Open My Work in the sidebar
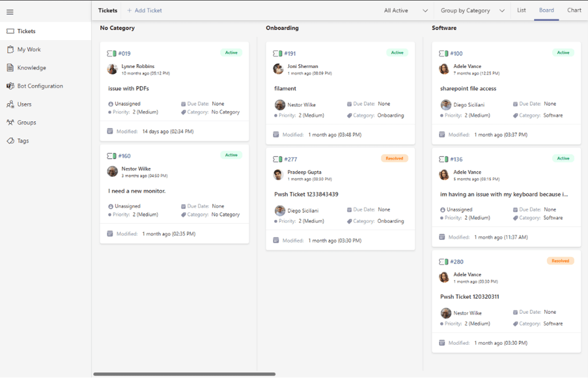The width and height of the screenshot is (588, 380). (x=45, y=49)
